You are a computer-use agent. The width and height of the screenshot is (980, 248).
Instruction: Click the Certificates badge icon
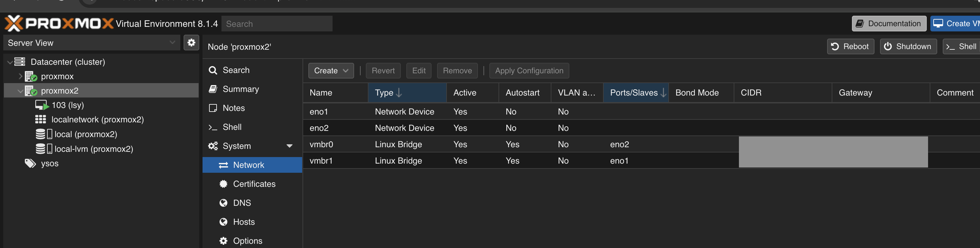click(x=223, y=184)
